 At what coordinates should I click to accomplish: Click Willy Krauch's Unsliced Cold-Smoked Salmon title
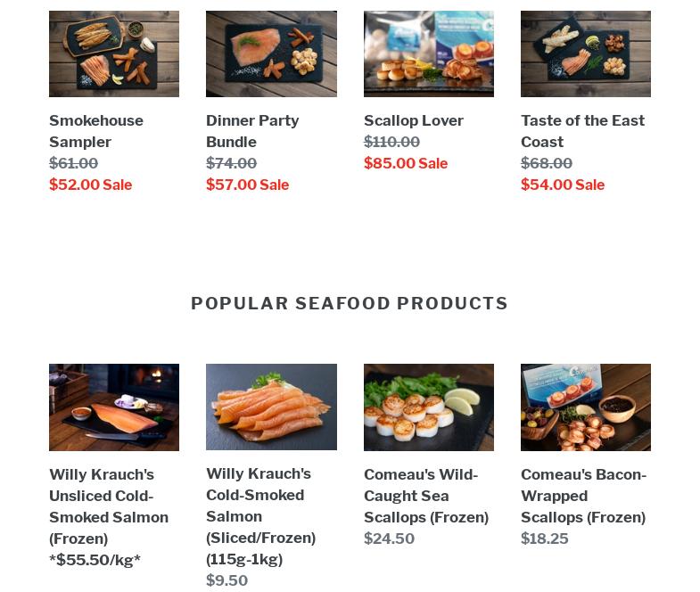109,506
